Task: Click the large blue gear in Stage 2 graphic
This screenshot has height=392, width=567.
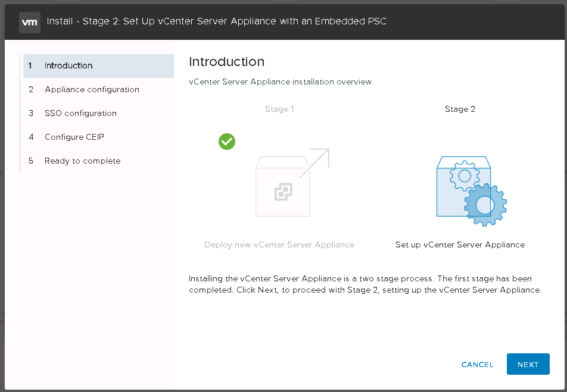Action: pyautogui.click(x=485, y=205)
